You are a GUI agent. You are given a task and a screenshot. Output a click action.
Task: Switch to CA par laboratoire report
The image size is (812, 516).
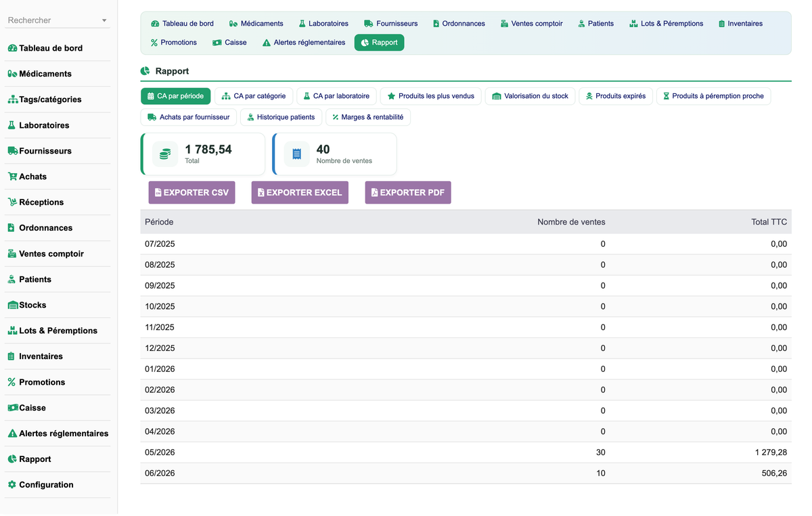tap(337, 96)
